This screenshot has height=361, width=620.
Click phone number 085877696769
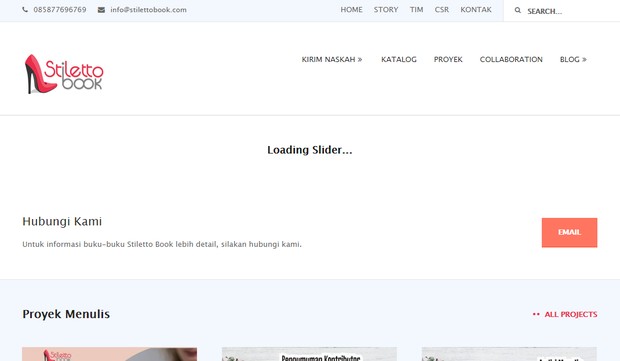pyautogui.click(x=60, y=10)
